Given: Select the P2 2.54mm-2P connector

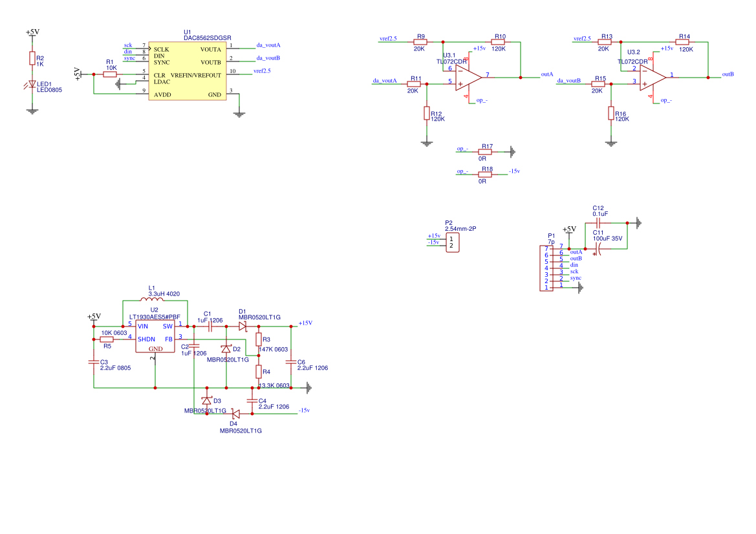Looking at the screenshot, I should pos(453,243).
